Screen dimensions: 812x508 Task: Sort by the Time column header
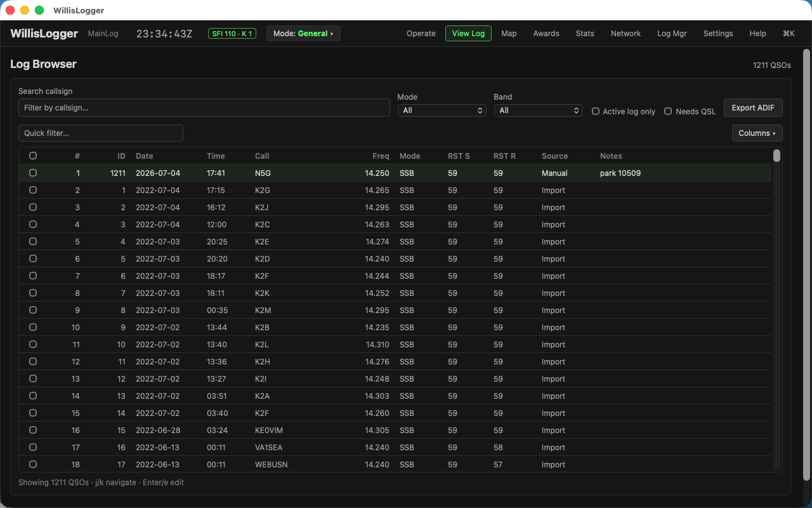[x=216, y=156]
